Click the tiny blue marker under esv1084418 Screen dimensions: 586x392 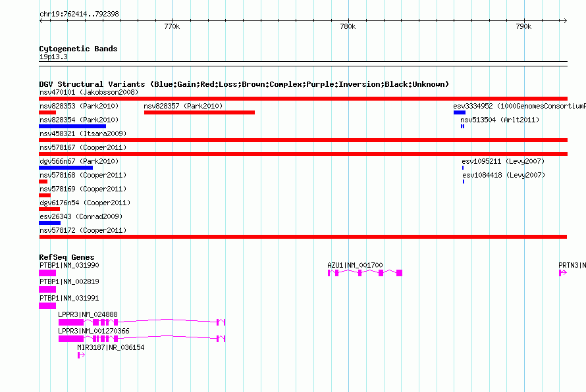tap(464, 182)
